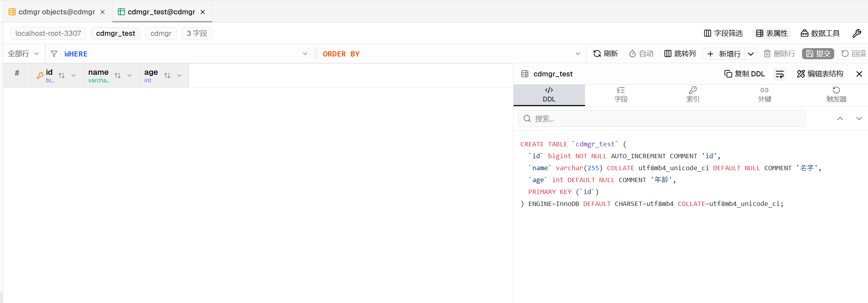The image size is (868, 303).
Task: Click the DDL search box
Action: (662, 119)
